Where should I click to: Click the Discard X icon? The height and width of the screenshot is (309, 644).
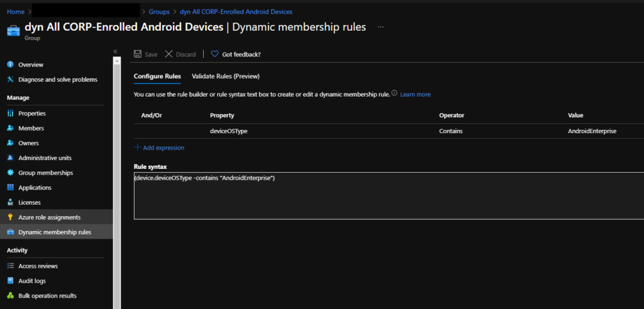[x=169, y=54]
